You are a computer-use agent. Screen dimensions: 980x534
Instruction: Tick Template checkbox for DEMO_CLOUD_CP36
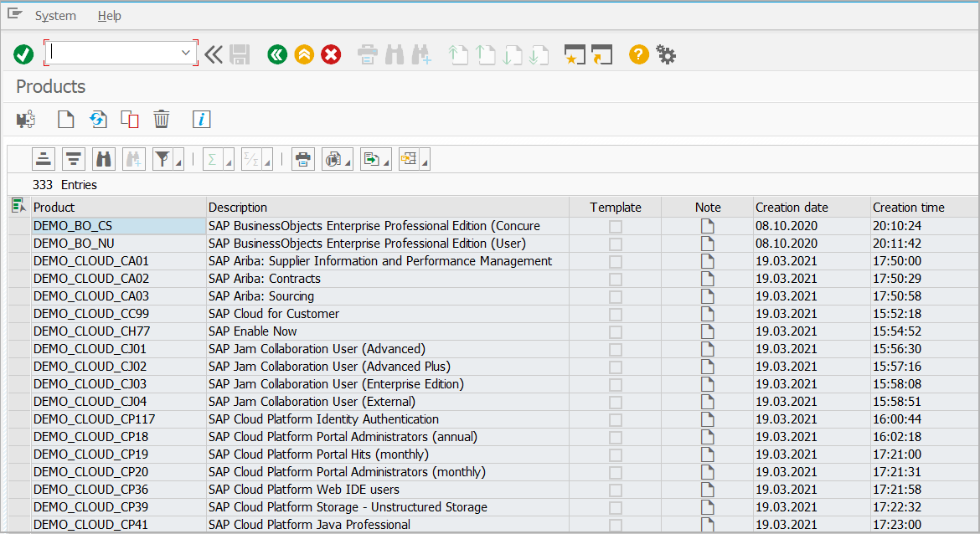[616, 490]
